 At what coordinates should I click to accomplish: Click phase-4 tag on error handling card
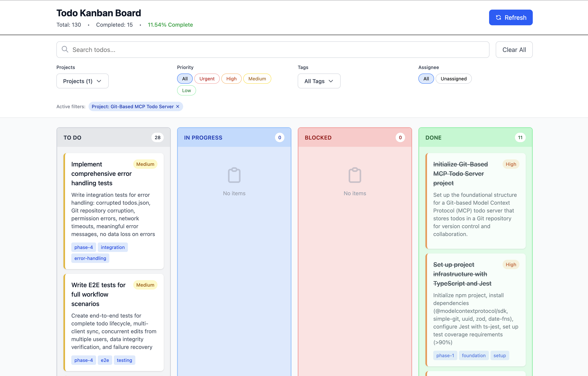pos(83,247)
